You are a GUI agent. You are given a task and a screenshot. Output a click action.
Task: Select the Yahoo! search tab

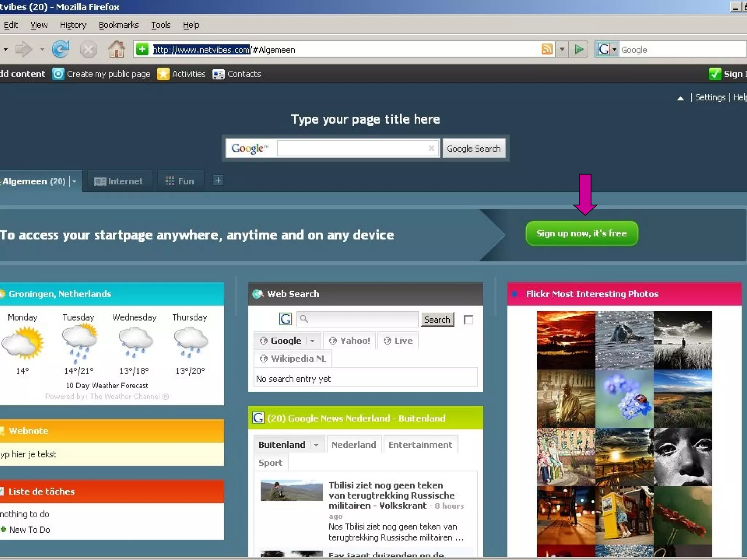[350, 341]
